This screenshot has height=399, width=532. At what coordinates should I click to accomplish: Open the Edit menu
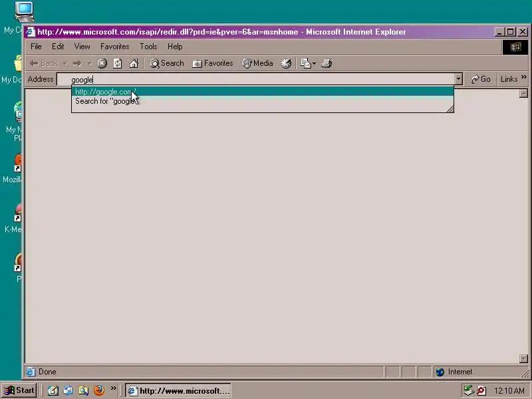pyautogui.click(x=58, y=47)
